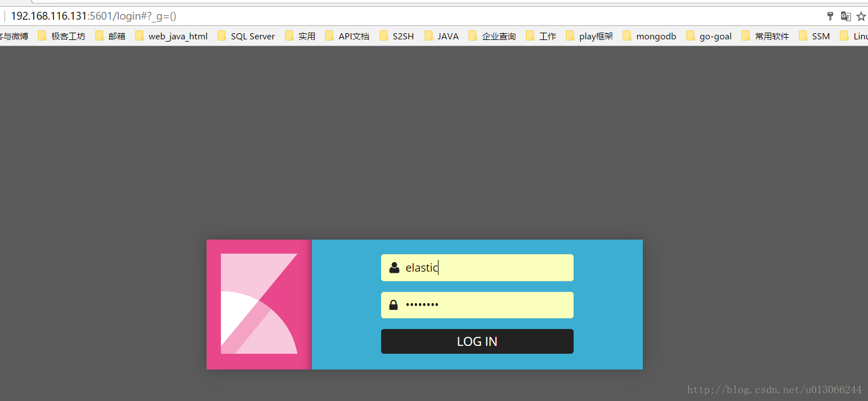This screenshot has height=401, width=868.
Task: Open the S2SH bookmark folder
Action: tap(397, 36)
